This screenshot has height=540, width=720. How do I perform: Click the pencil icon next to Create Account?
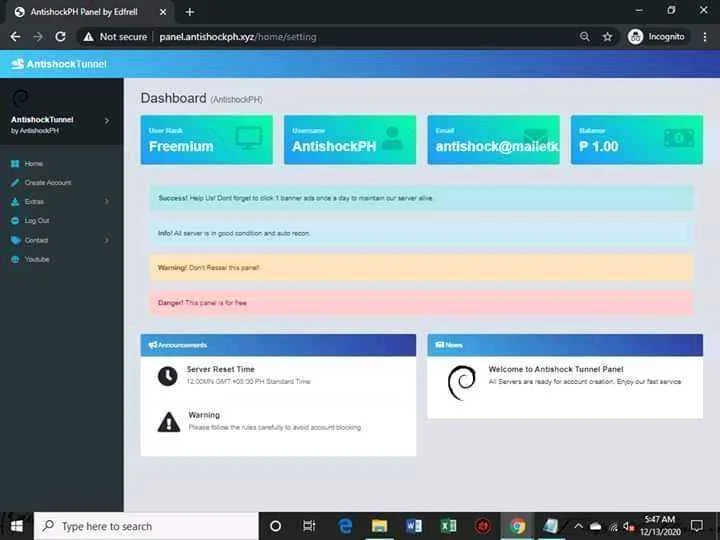(x=15, y=183)
